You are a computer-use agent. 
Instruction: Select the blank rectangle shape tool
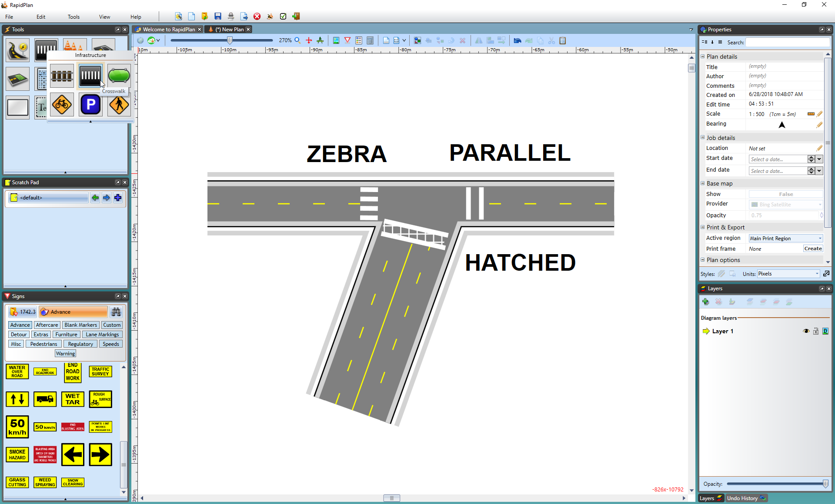(x=17, y=107)
